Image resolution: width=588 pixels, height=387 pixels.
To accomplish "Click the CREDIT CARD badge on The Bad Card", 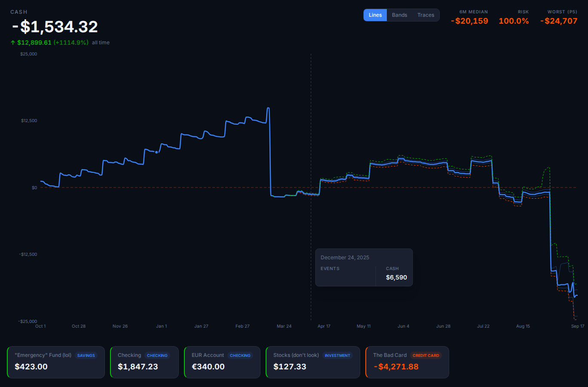I will point(426,355).
